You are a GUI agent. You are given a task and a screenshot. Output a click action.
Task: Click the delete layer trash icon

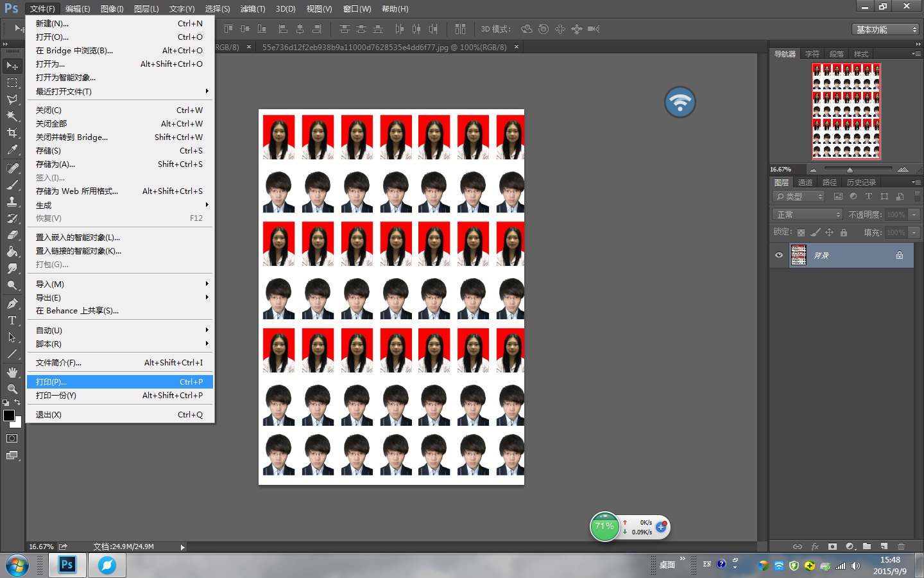901,547
